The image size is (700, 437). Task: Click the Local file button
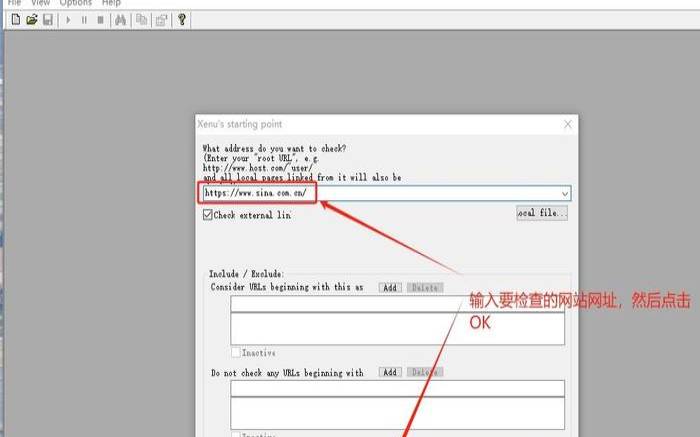coord(542,213)
